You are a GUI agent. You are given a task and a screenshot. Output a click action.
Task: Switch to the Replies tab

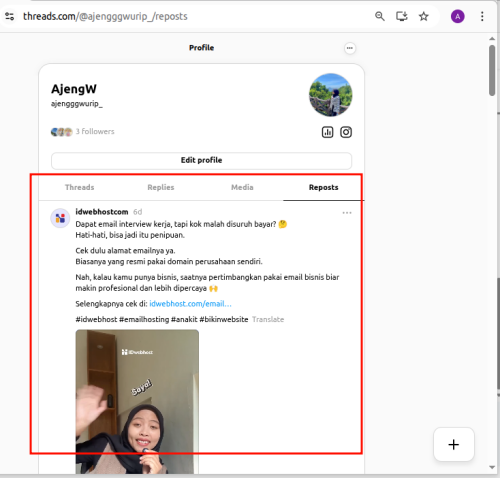pos(161,187)
